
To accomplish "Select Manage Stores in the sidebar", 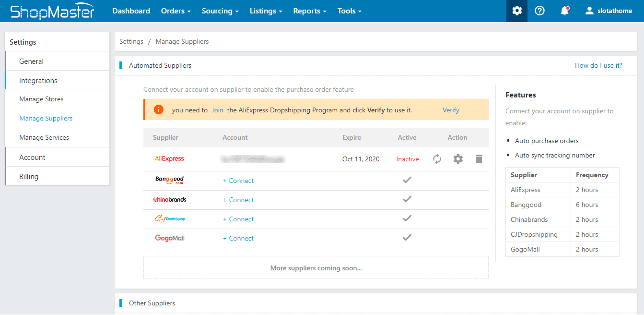I will click(41, 99).
